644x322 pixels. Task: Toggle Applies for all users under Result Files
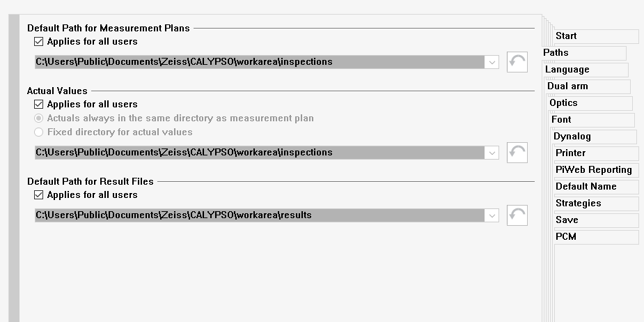[39, 195]
